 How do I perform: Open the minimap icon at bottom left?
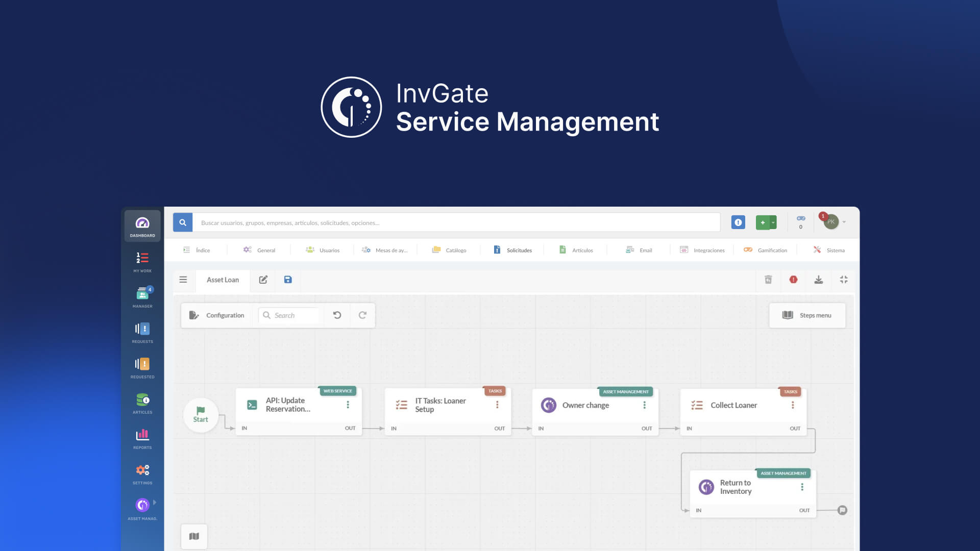[194, 536]
